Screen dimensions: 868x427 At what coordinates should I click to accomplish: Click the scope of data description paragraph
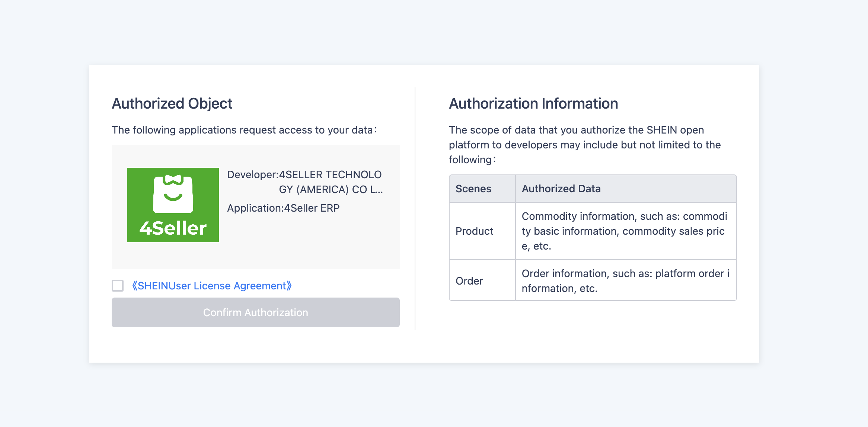point(584,145)
